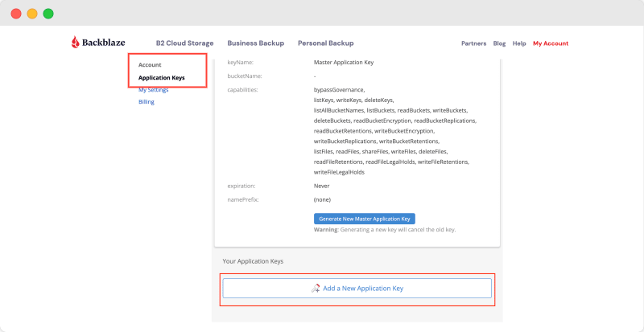Open the Blog link
Screen dimensions: 644x332
point(499,43)
